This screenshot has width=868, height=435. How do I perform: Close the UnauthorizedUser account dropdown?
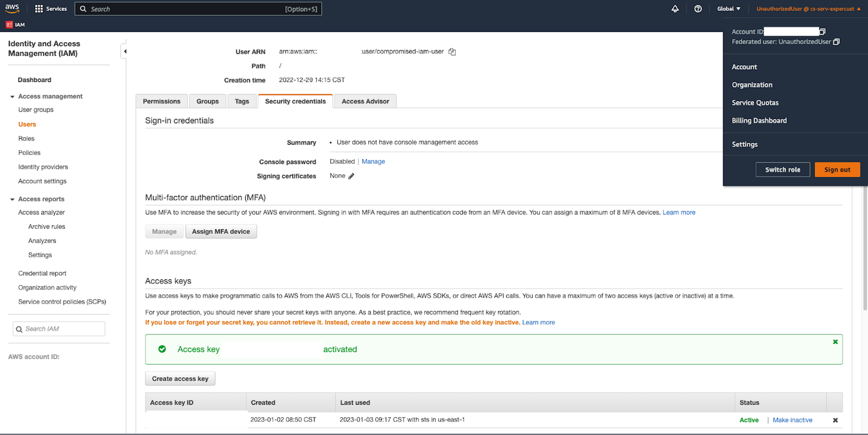tap(808, 9)
